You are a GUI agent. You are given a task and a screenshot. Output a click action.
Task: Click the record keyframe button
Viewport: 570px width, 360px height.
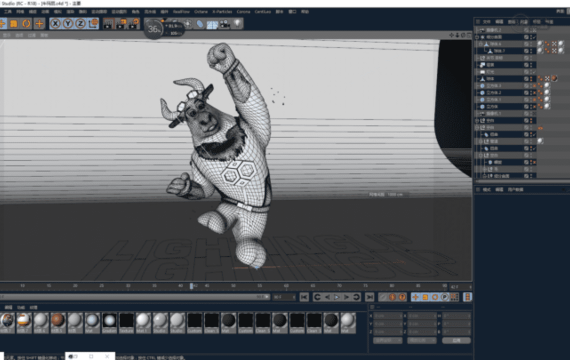392,297
